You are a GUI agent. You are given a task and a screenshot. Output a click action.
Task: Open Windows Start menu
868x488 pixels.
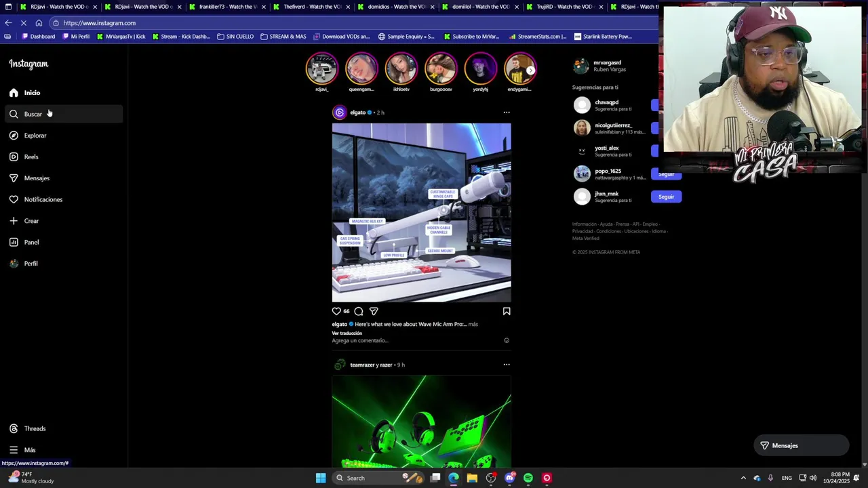tap(321, 478)
